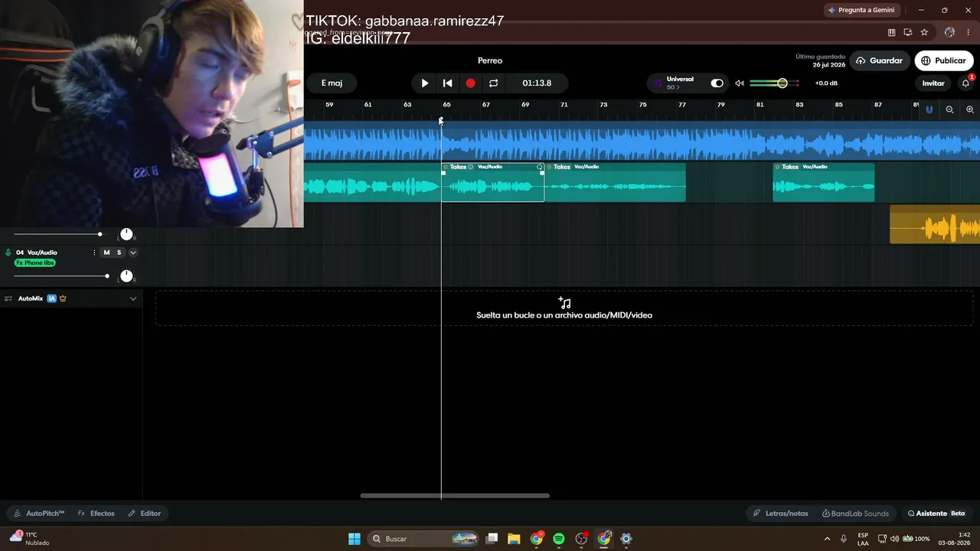
Task: Adjust track 04 Voz/Audio volume slider
Action: tap(61, 275)
